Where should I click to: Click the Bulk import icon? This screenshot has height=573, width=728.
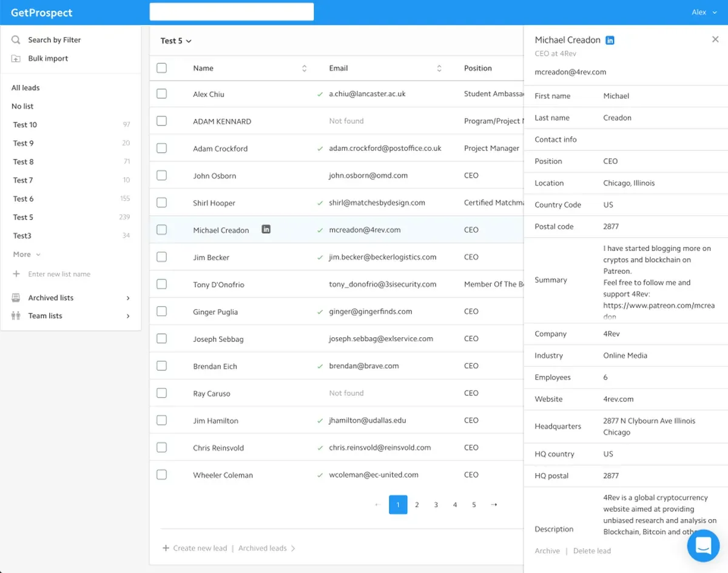[15, 58]
